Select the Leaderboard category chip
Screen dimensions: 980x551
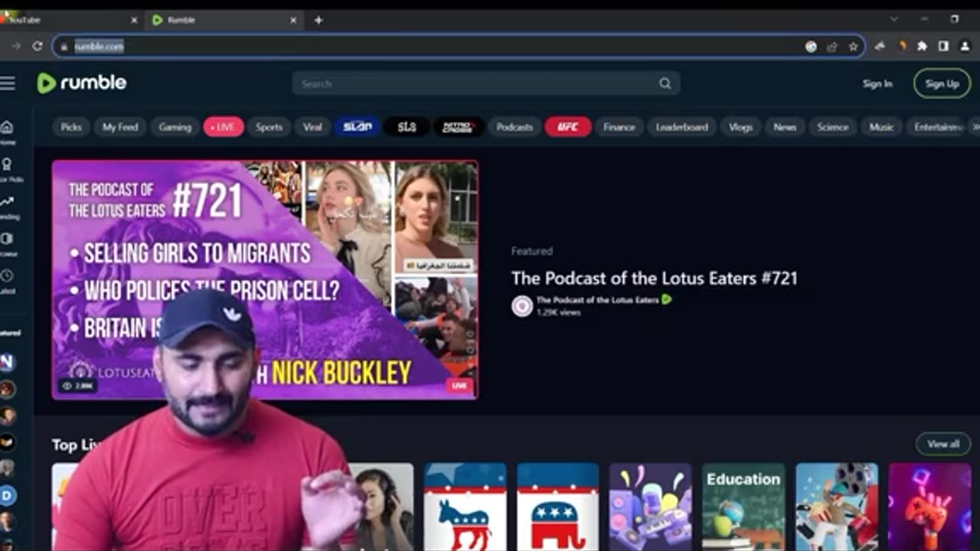coord(681,127)
